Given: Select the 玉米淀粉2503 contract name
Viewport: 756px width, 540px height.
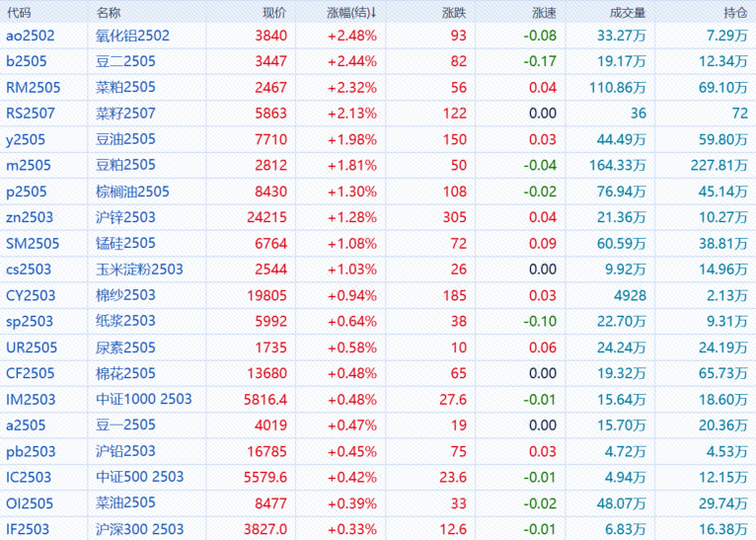Looking at the screenshot, I should (139, 269).
